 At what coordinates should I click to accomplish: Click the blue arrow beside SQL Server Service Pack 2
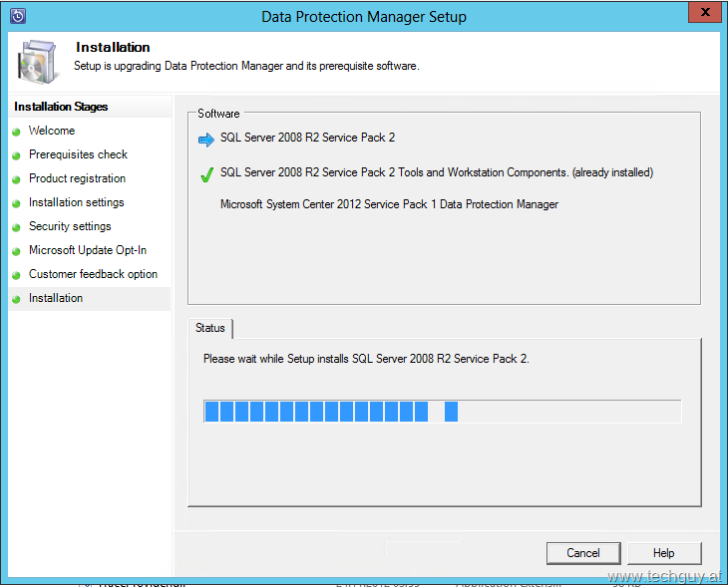pos(206,140)
